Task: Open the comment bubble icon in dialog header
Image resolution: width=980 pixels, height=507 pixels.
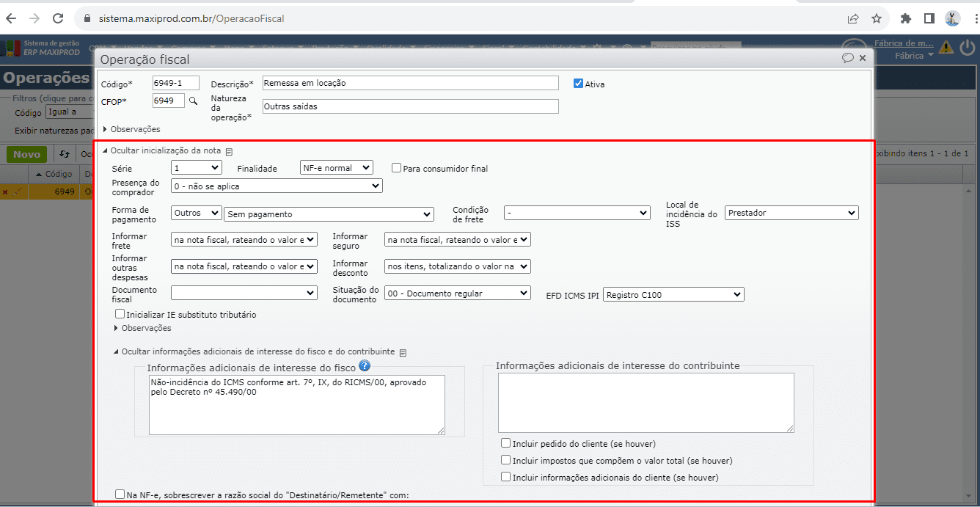Action: click(x=847, y=58)
